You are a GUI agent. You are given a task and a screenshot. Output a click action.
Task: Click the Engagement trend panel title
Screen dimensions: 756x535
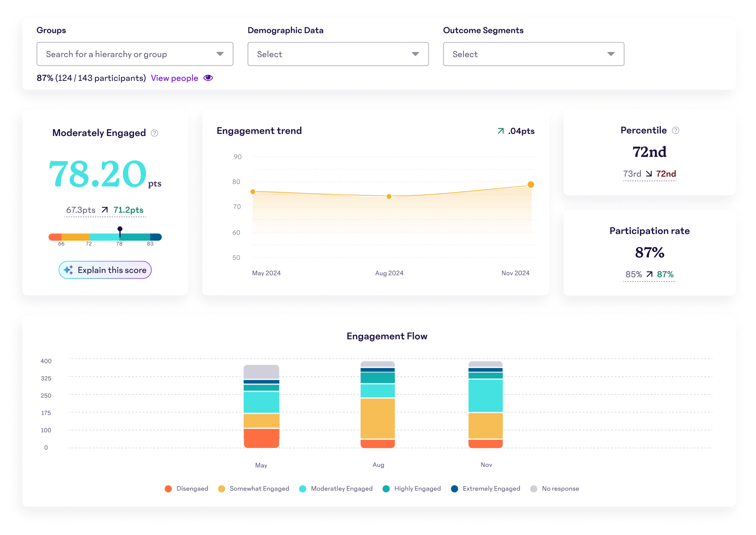pos(259,130)
